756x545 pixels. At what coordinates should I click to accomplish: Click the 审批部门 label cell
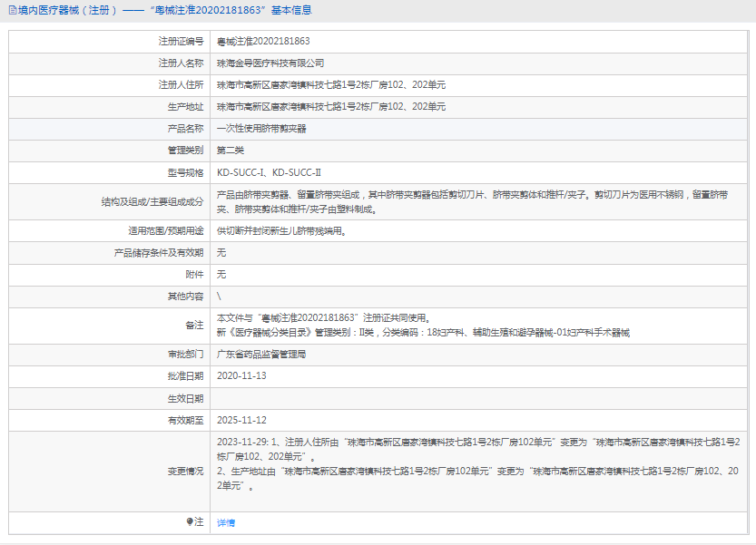coord(110,355)
